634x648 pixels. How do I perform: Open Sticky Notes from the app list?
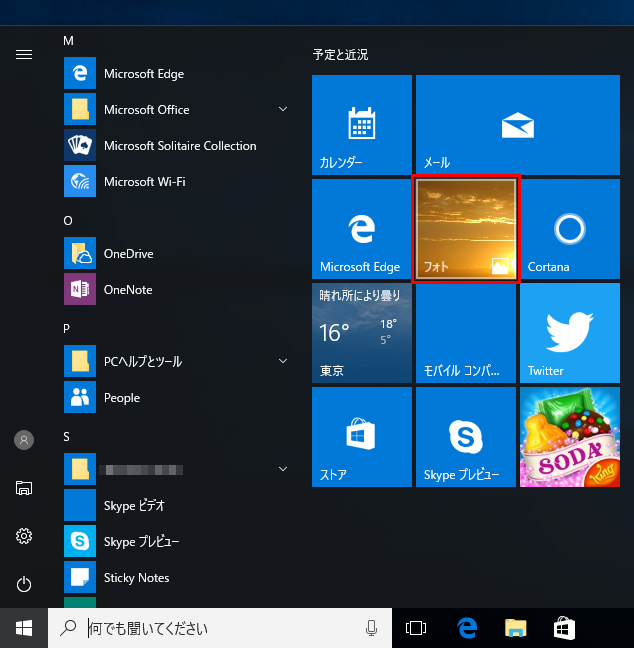click(136, 578)
